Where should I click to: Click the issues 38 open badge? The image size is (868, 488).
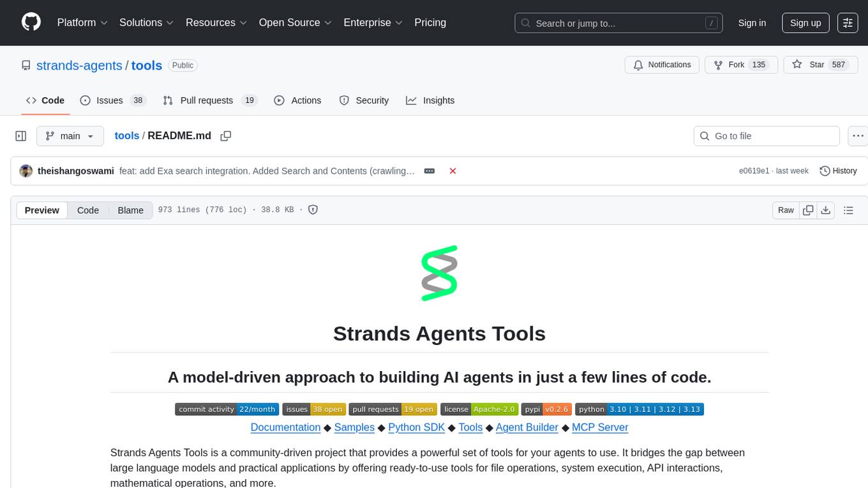313,409
